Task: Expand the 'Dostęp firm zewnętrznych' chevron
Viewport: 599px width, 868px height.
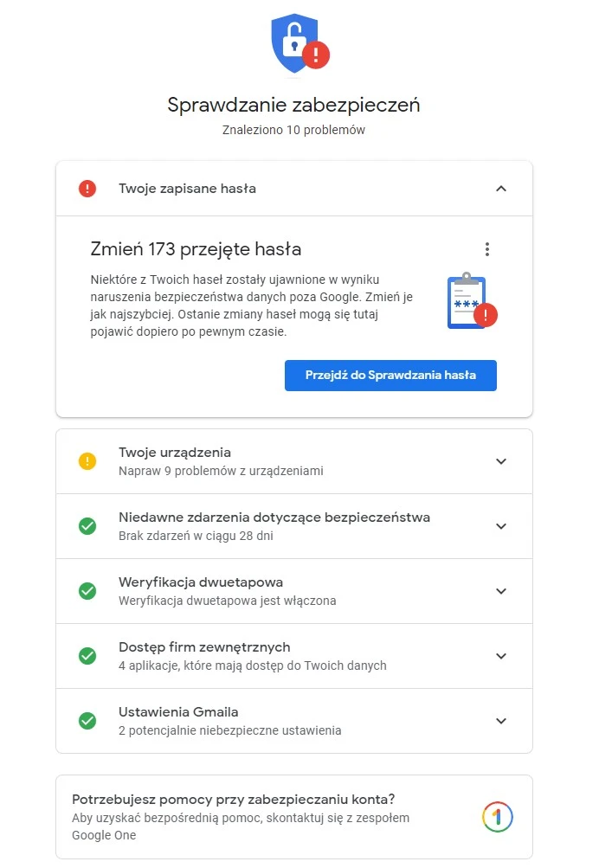Action: [x=500, y=656]
